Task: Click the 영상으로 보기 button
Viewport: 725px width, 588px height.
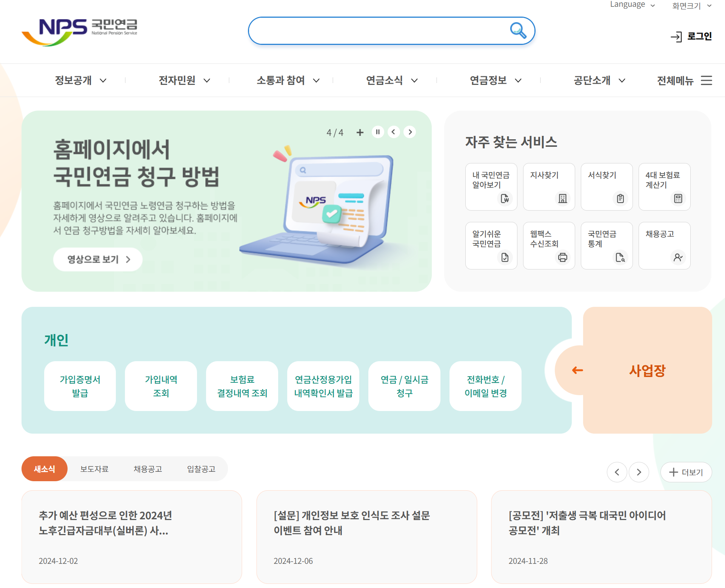Action: [98, 259]
